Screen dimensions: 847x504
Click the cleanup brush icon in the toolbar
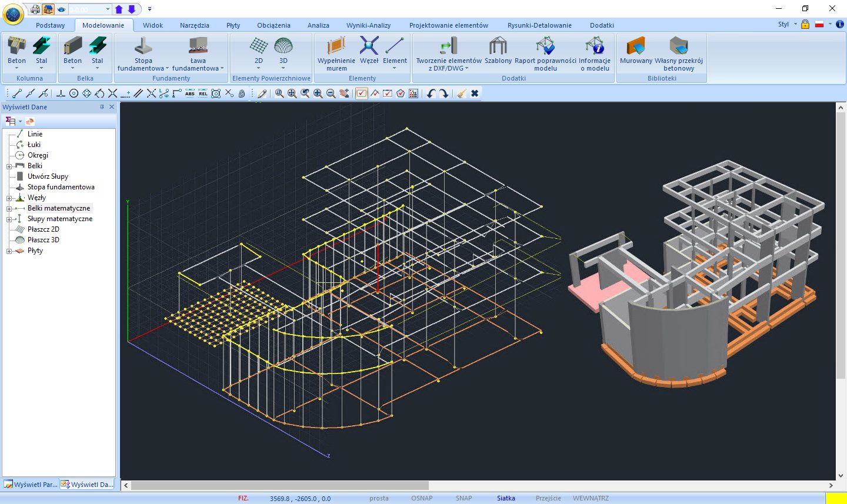[x=462, y=94]
